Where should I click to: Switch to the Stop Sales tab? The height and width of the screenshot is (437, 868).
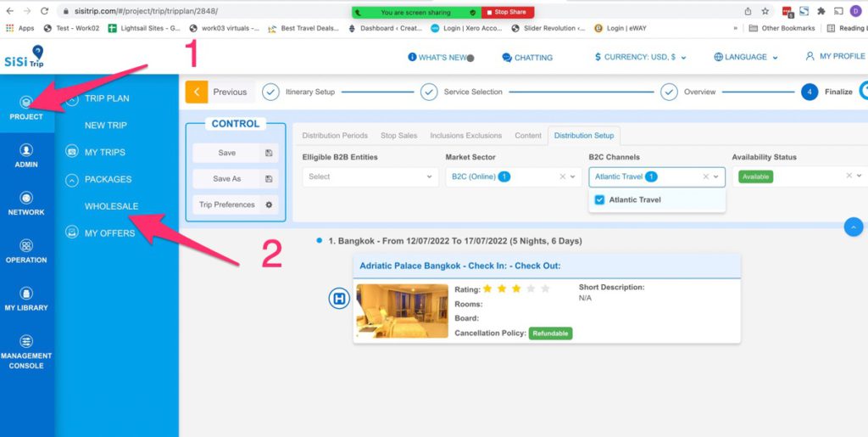398,135
